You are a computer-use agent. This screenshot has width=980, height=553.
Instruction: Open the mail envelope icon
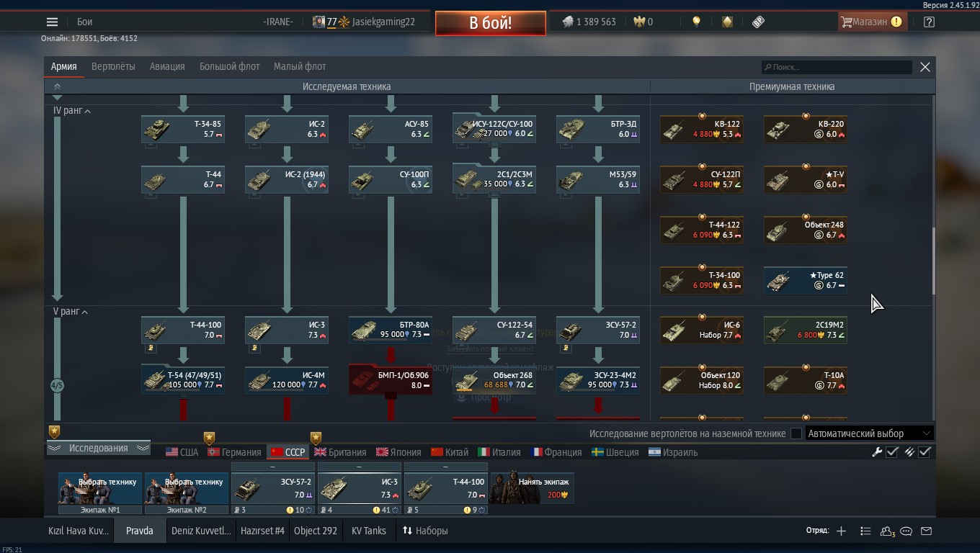pos(926,531)
